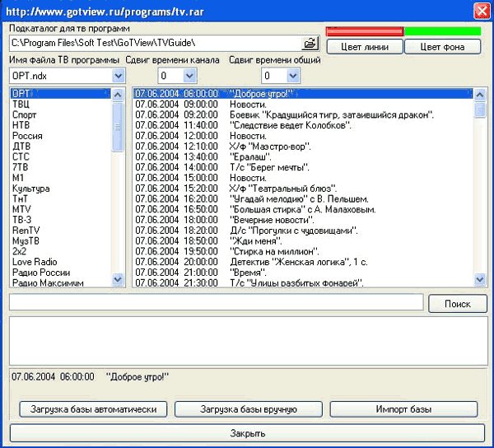This screenshot has height=448, width=494.
Task: Select the 18:50:00 "Жди меня" row
Action: [303, 241]
